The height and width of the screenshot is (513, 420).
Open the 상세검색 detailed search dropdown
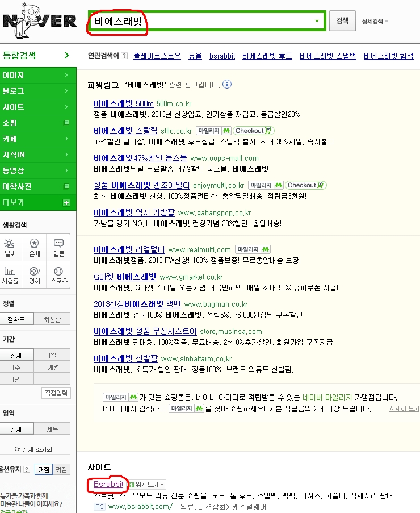click(375, 21)
